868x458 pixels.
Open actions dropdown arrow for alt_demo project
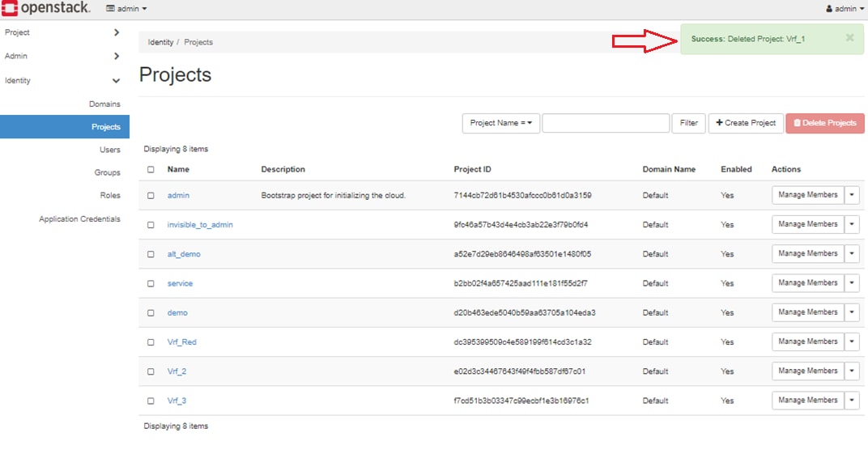[x=852, y=253]
